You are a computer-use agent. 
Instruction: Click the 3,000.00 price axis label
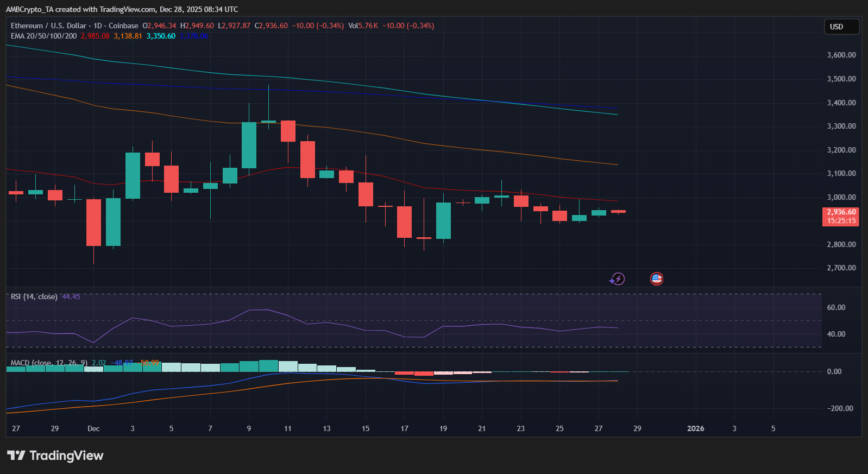pyautogui.click(x=841, y=197)
